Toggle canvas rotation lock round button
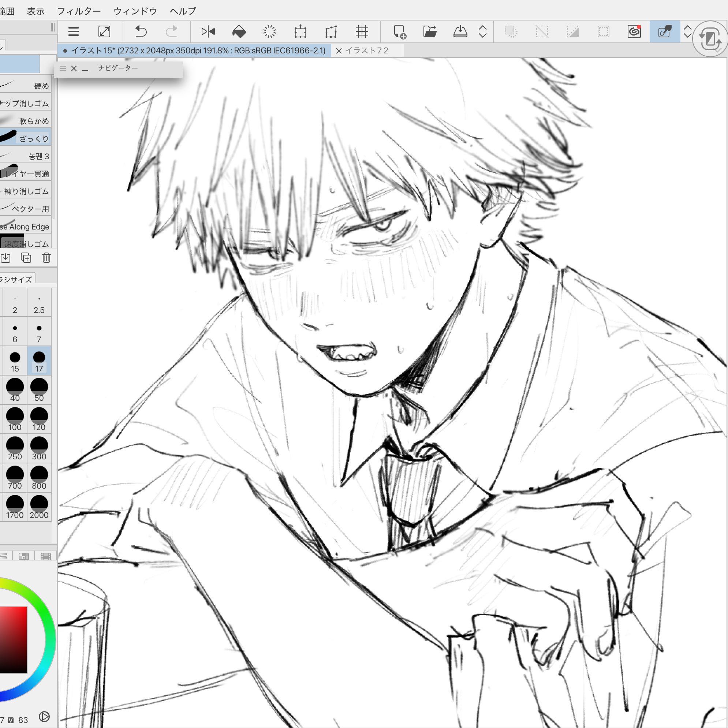 (710, 38)
